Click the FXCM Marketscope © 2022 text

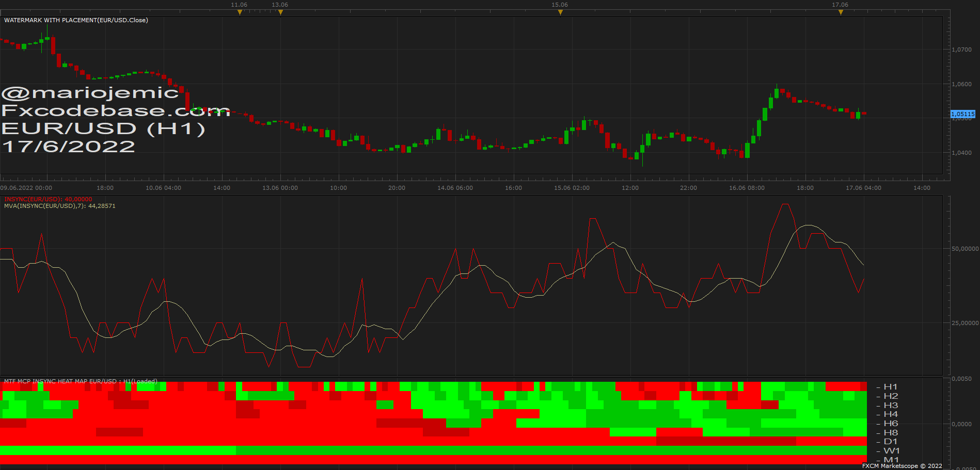click(902, 466)
